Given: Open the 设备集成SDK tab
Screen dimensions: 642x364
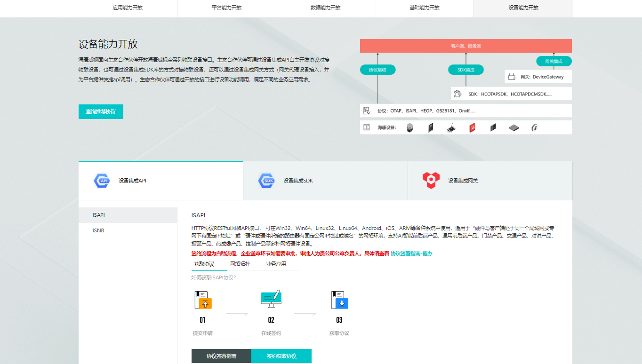Looking at the screenshot, I should coord(325,181).
